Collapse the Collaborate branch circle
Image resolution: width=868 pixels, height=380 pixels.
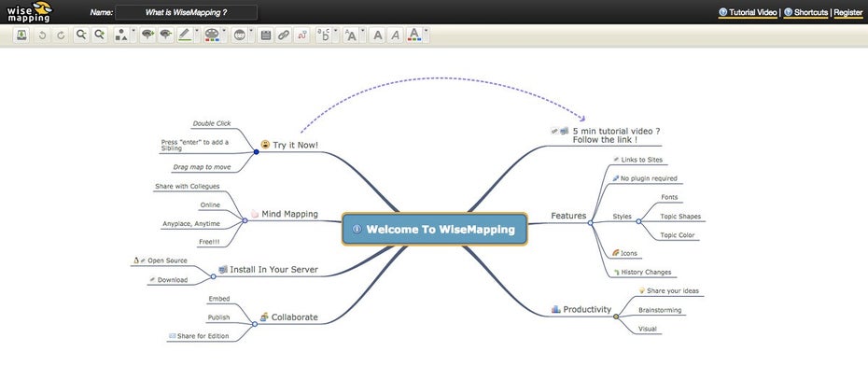coord(255,324)
